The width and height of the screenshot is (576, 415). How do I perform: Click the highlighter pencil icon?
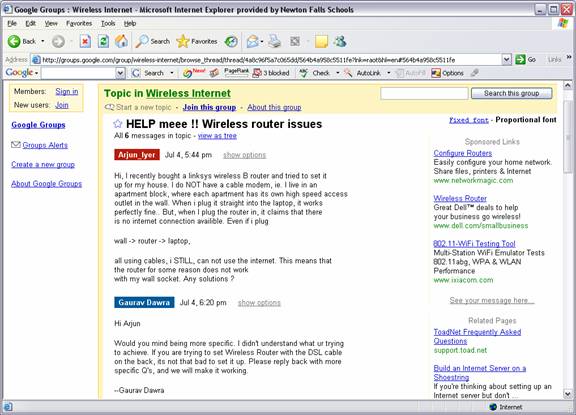475,73
